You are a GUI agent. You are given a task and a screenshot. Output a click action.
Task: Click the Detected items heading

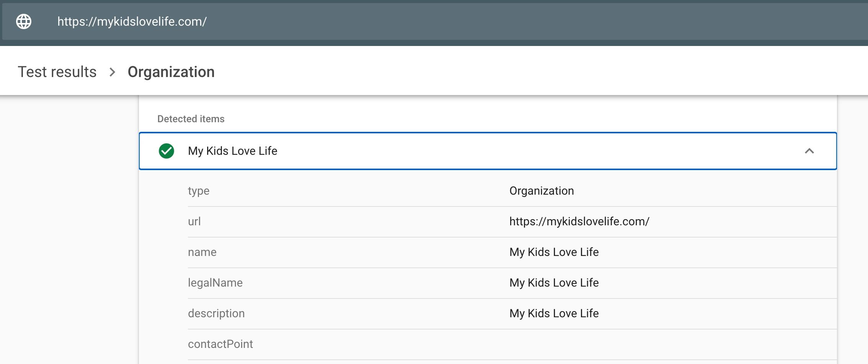(191, 119)
